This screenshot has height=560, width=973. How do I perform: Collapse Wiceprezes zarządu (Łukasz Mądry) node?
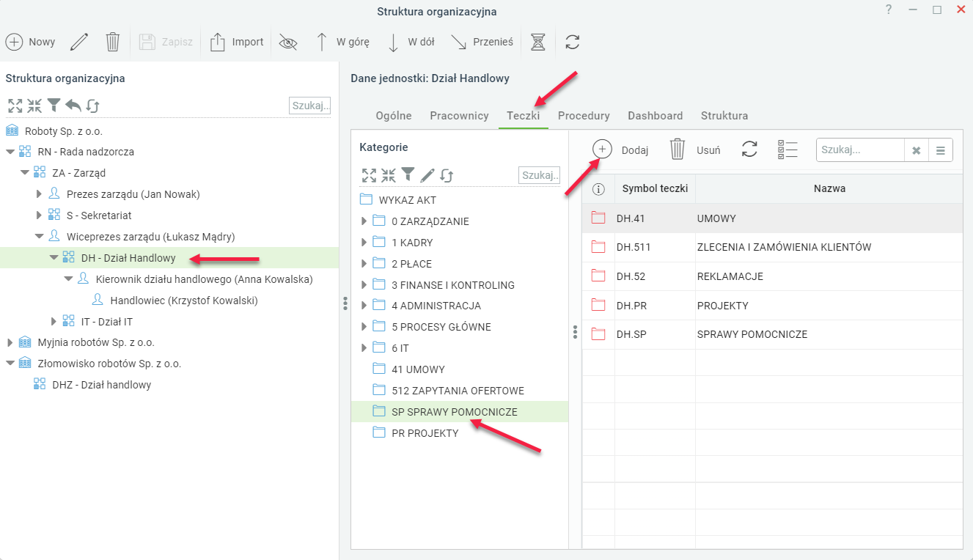click(39, 237)
